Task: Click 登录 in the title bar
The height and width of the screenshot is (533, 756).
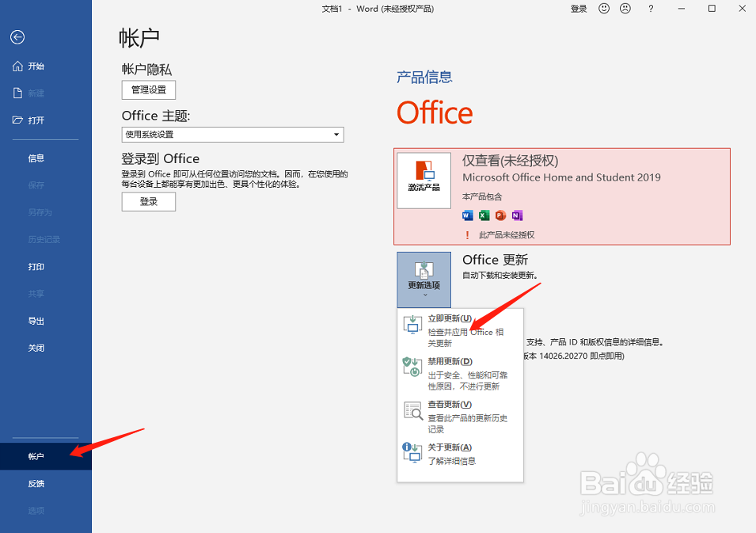Action: coord(580,9)
